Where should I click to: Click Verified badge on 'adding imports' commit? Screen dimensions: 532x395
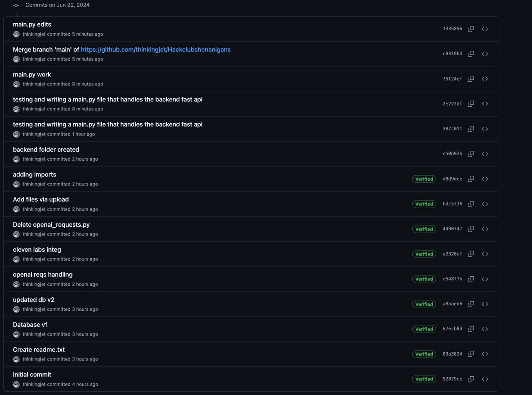[x=424, y=179]
